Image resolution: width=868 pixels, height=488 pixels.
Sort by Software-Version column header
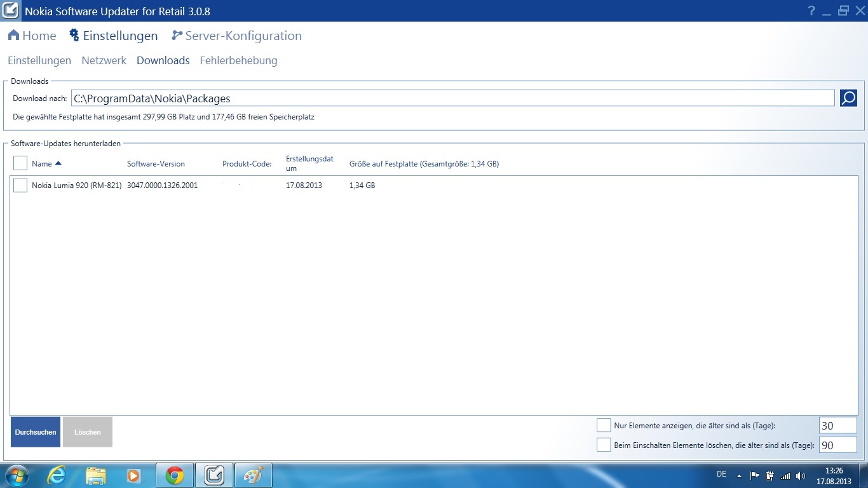tap(156, 163)
